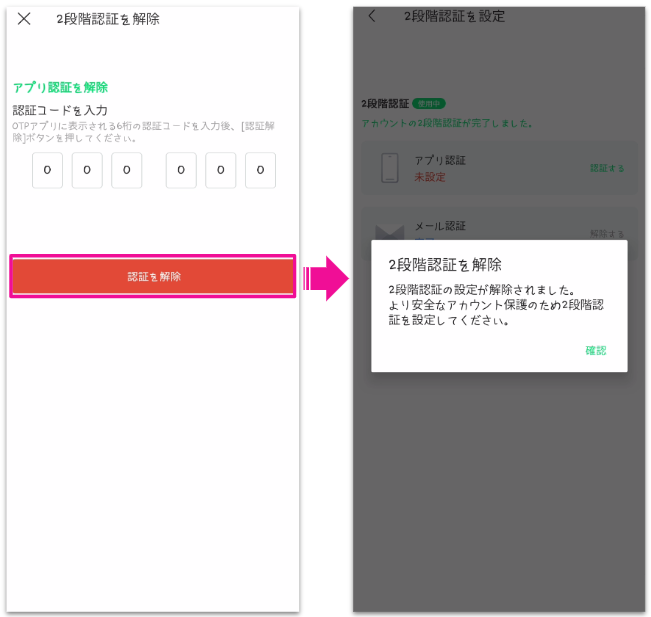Click the 2段階認証を設定 header title
Image resolution: width=651 pixels, height=617 pixels.
pos(455,16)
